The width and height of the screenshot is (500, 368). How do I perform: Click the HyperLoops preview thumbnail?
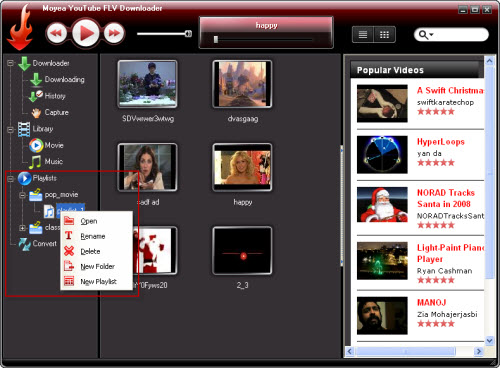382,155
